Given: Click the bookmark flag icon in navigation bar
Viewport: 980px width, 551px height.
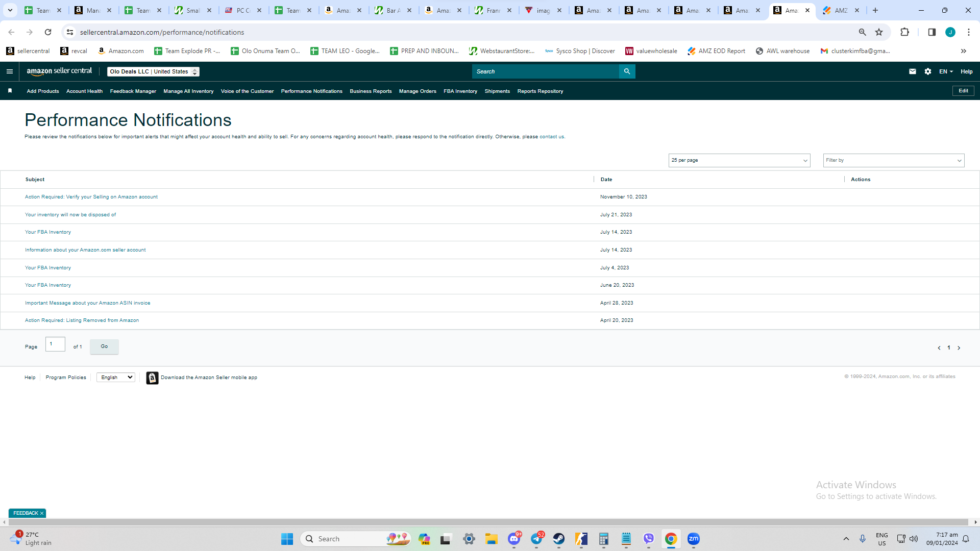Looking at the screenshot, I should coord(10,91).
